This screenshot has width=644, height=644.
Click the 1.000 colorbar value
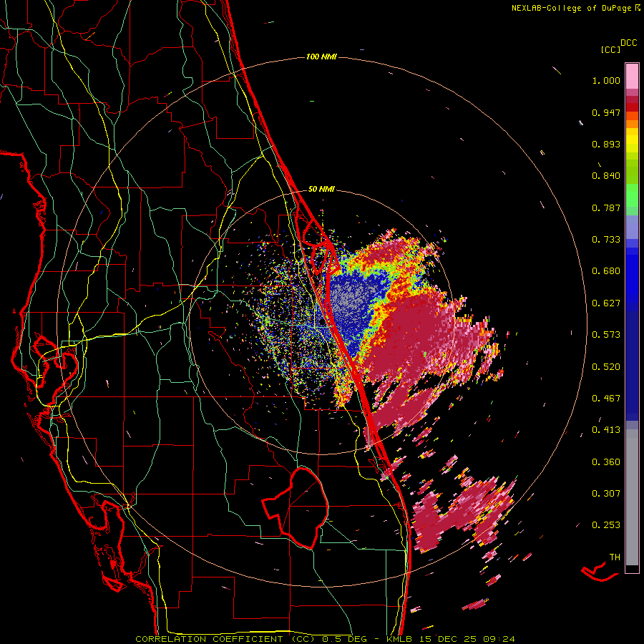click(x=606, y=80)
